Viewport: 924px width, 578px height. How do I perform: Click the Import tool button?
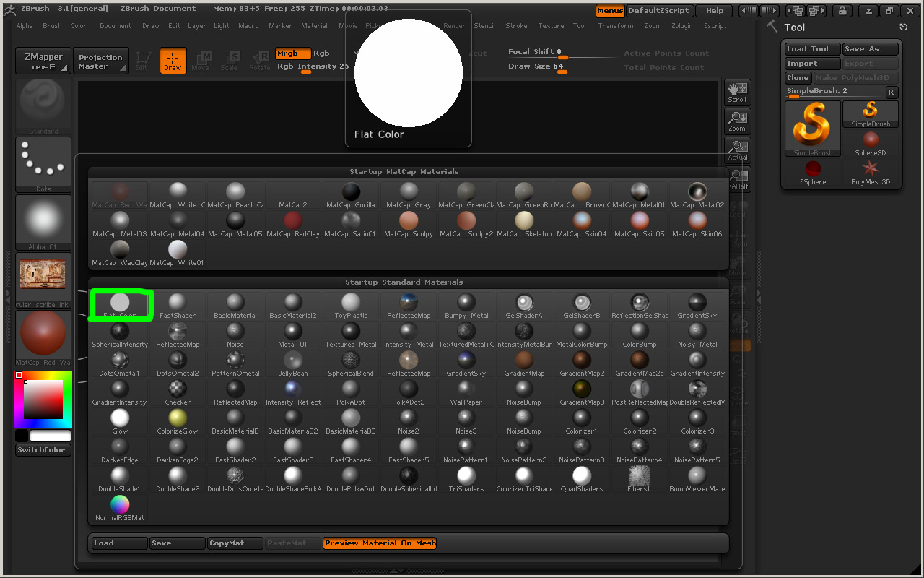813,64
